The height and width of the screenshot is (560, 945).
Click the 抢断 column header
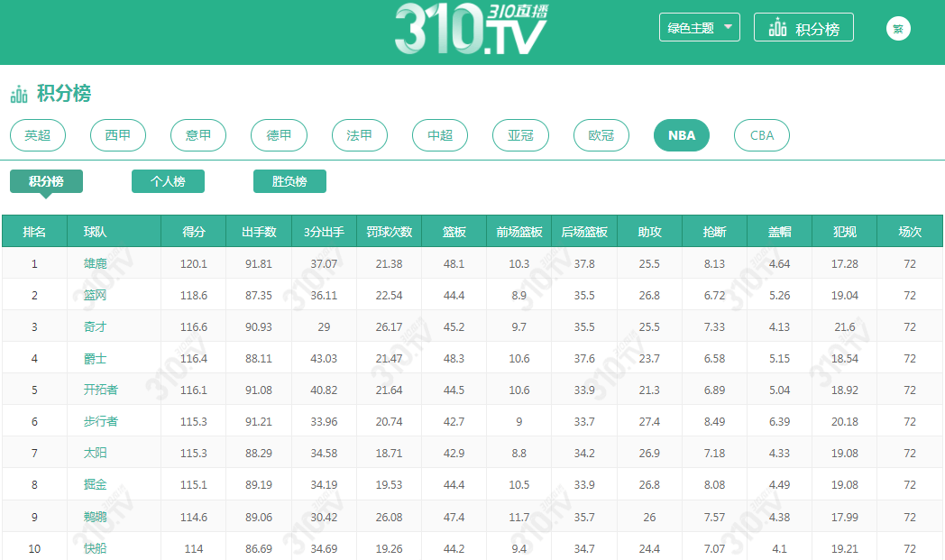tap(714, 232)
